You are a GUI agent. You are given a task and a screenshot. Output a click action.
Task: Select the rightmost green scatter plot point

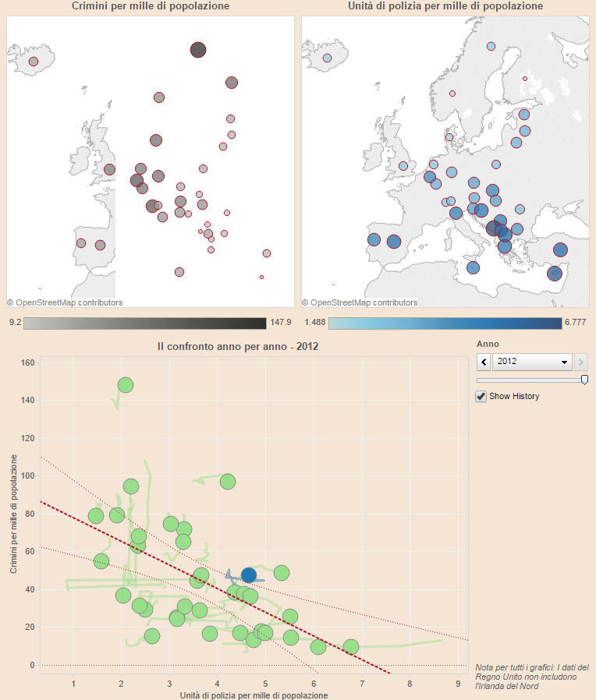(x=351, y=647)
